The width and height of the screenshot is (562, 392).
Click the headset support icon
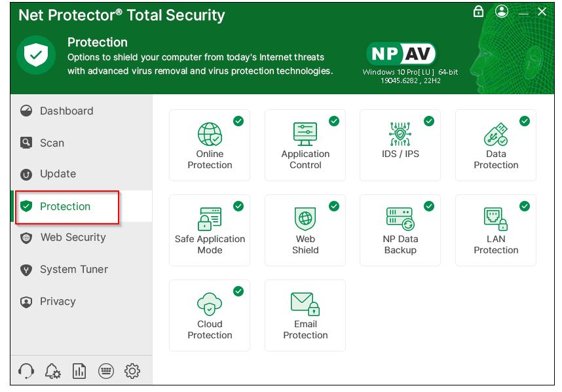click(26, 371)
